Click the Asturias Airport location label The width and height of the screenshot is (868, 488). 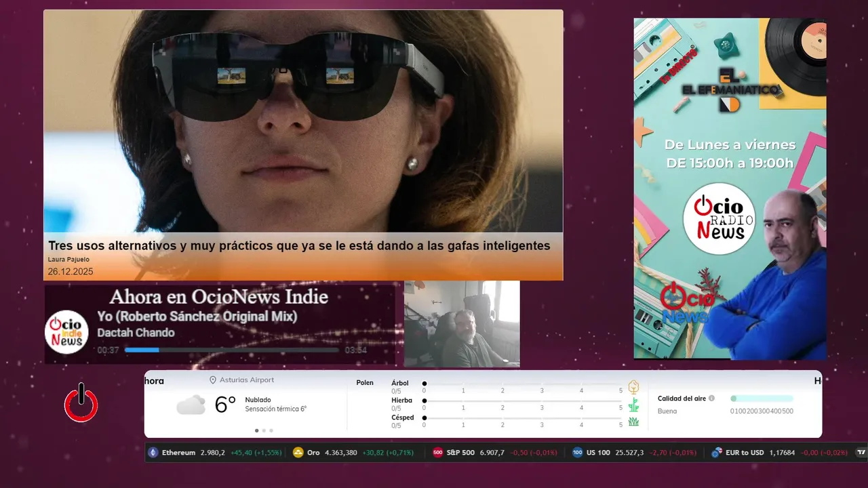pyautogui.click(x=247, y=380)
